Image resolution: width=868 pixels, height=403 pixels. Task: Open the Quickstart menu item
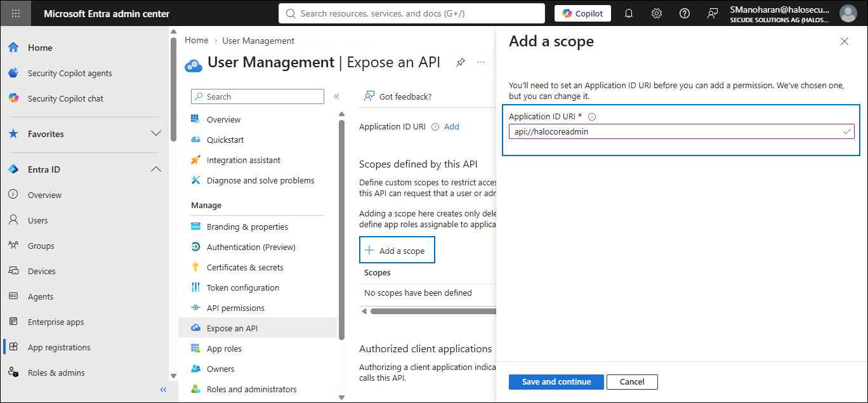coord(225,140)
